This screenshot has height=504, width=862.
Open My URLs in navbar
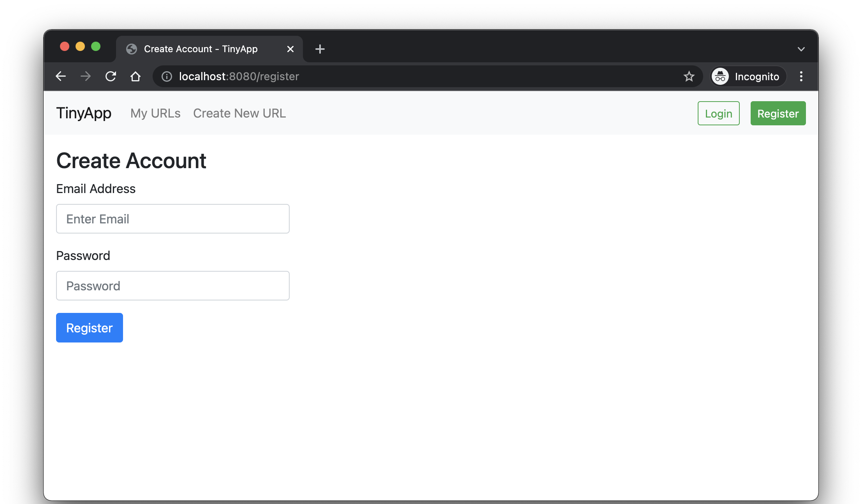155,113
